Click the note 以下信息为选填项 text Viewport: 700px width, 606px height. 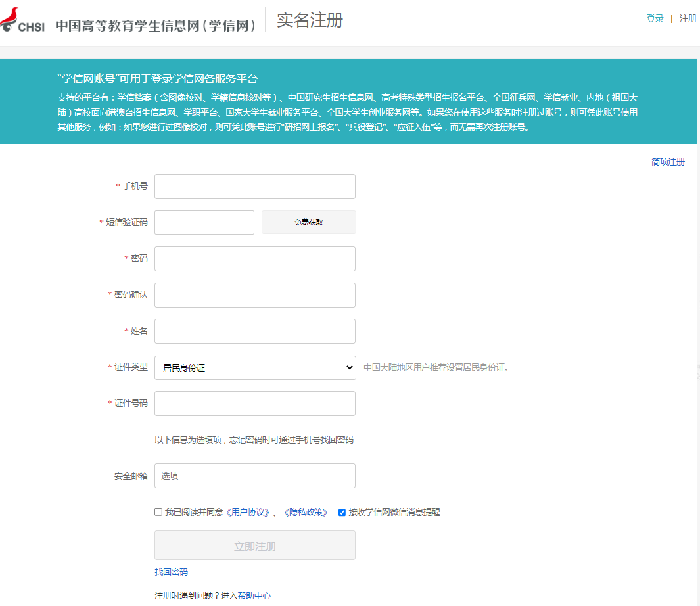coord(254,440)
